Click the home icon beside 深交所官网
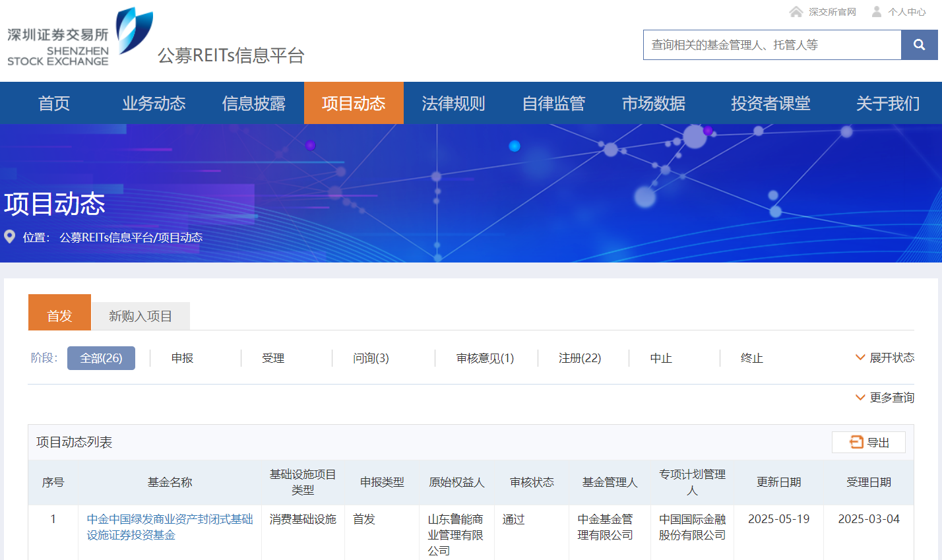The height and width of the screenshot is (560, 942). 796,12
